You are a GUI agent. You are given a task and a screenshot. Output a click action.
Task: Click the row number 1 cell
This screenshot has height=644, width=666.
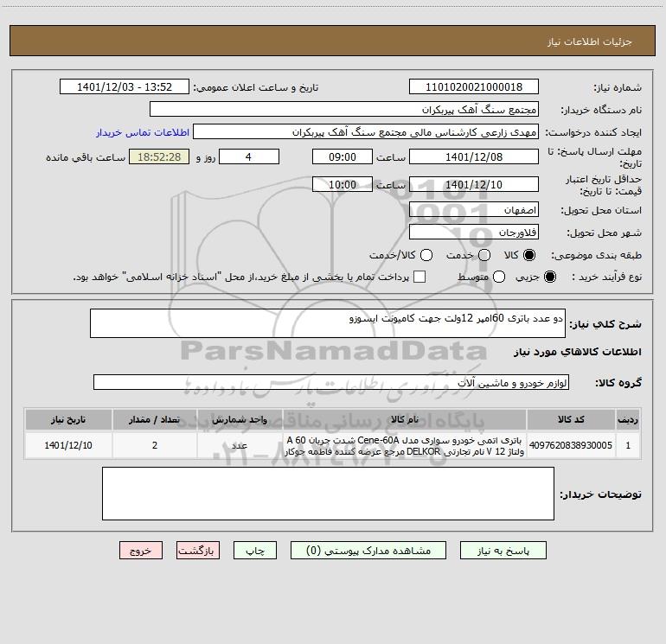point(628,445)
